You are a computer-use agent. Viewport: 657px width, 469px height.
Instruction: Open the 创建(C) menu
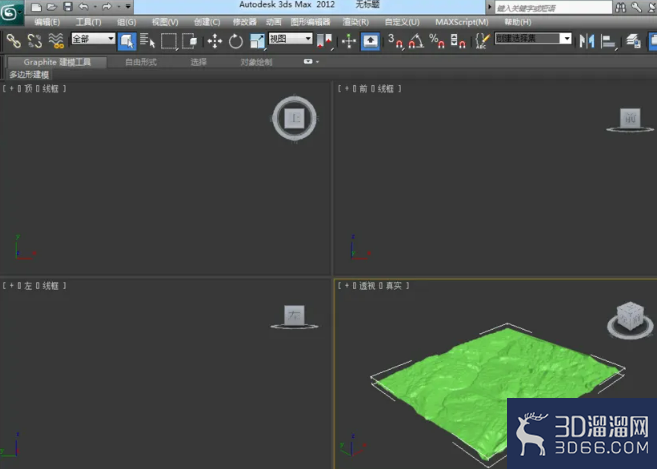click(207, 22)
